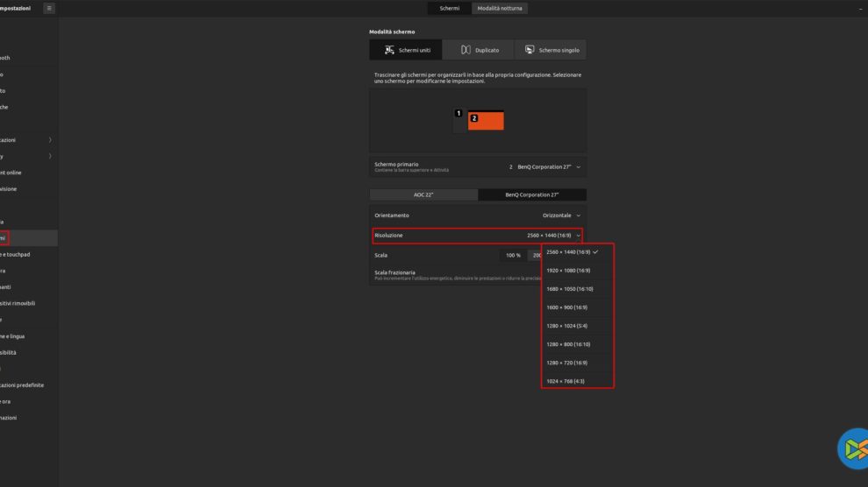The height and width of the screenshot is (487, 868).
Task: Choose the 1680 × 1050 (16:10) resolution
Action: [x=569, y=289]
